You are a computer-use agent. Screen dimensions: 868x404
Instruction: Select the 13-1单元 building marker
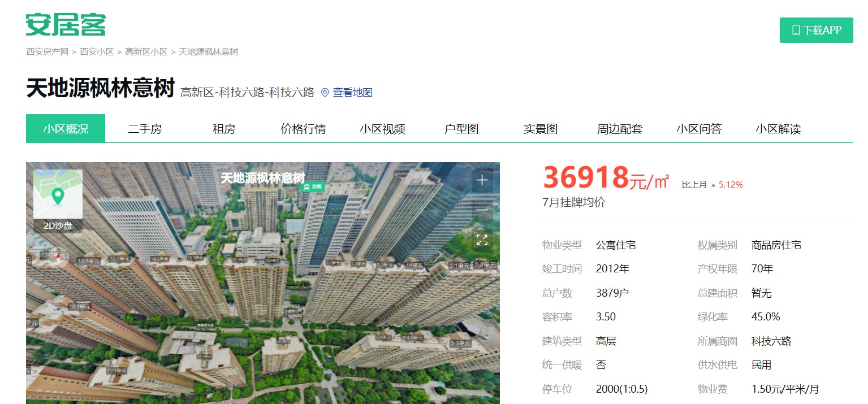[x=88, y=261]
